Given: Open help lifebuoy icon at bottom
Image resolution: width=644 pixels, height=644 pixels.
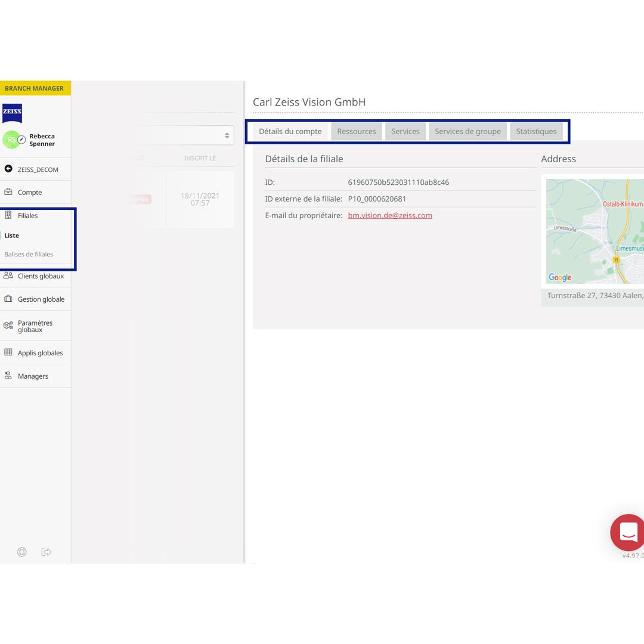Looking at the screenshot, I should point(22,552).
